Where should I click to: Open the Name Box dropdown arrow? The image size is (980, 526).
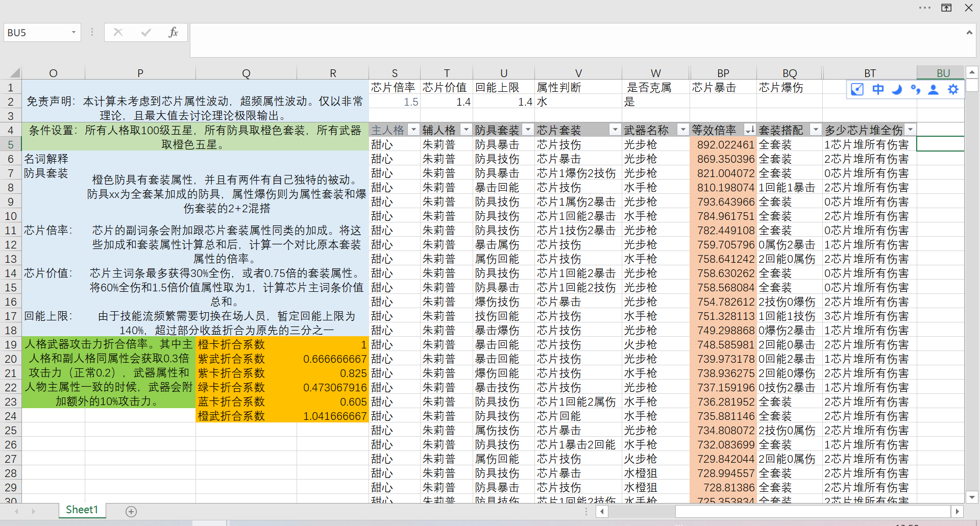point(73,33)
